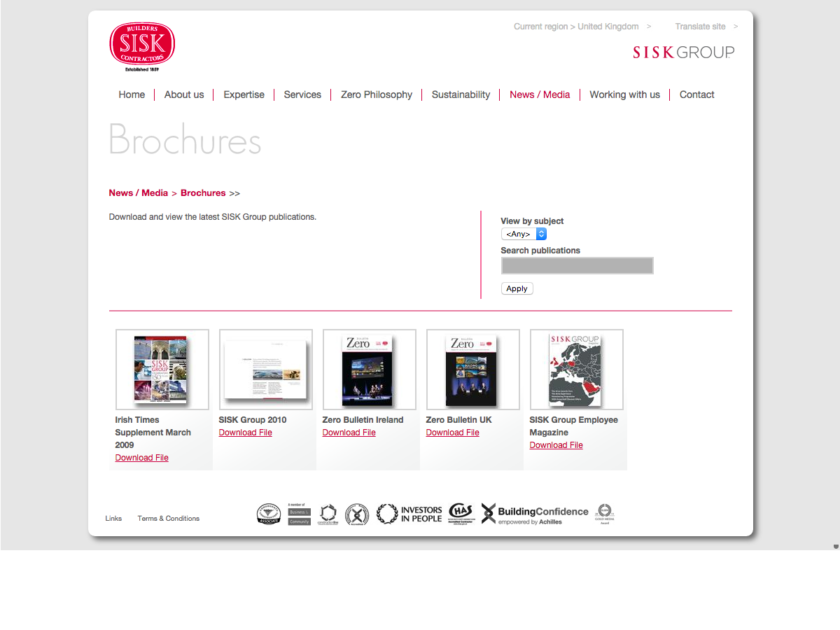840x630 pixels.
Task: Open the Zero Bulletin UK cover thumbnail
Action: [x=473, y=370]
